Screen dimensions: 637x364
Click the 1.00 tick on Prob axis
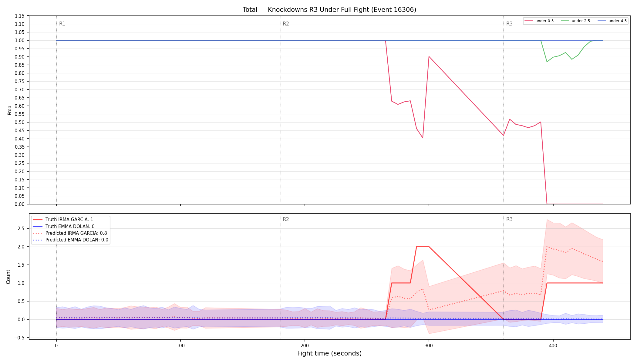click(19, 40)
